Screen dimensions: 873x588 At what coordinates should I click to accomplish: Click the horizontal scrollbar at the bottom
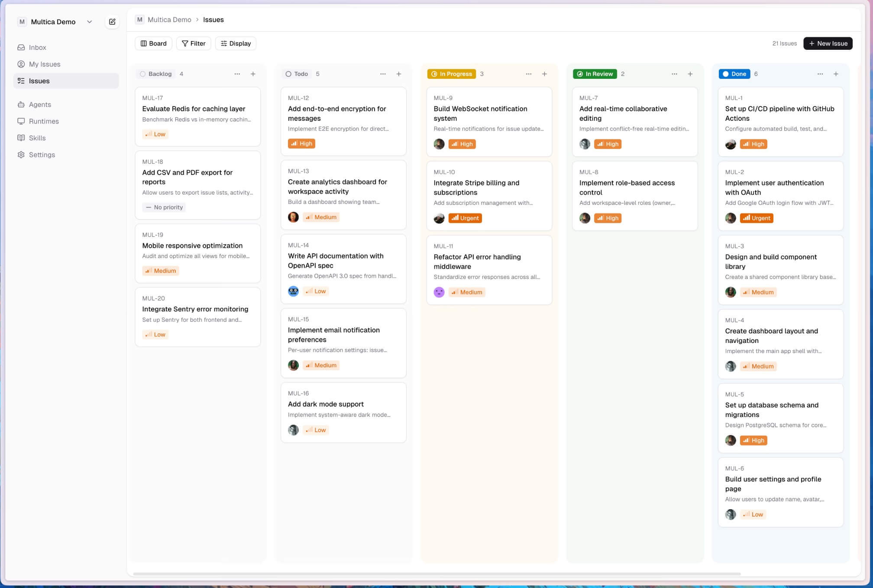point(436,574)
